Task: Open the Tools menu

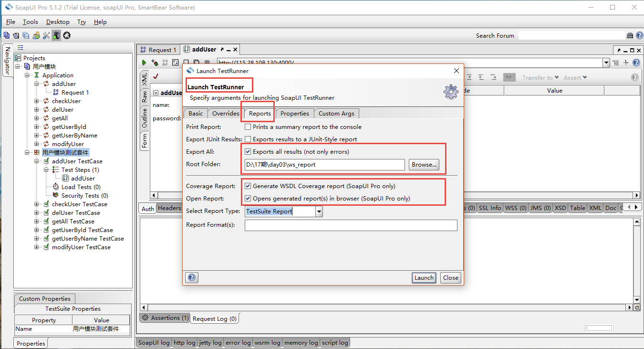Action: [x=31, y=22]
